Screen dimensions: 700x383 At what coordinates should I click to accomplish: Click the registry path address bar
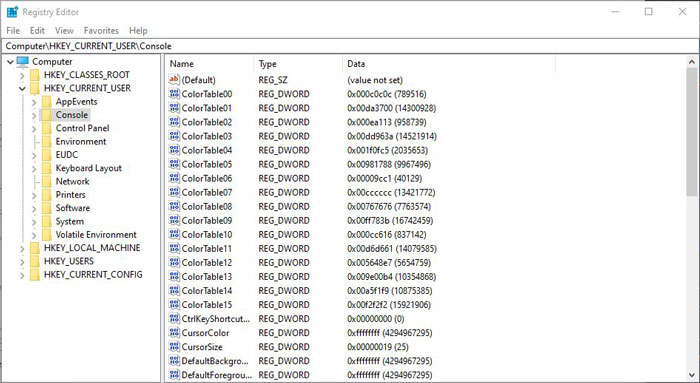pos(350,46)
